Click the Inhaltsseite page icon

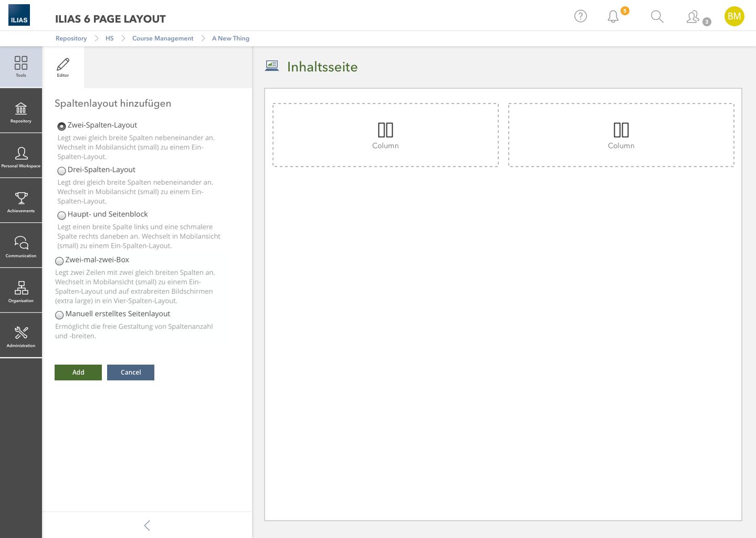[272, 66]
